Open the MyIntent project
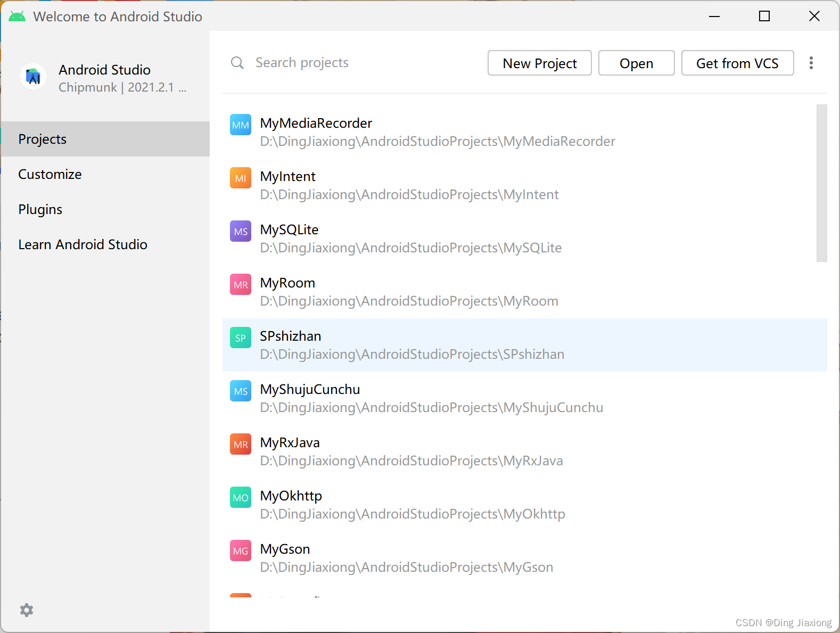The image size is (840, 633). [525, 185]
